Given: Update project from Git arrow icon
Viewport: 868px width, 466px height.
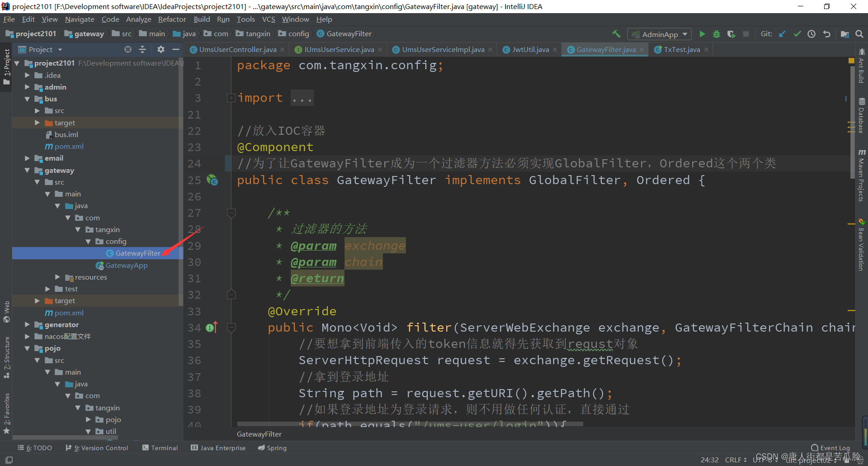Looking at the screenshot, I should point(782,34).
